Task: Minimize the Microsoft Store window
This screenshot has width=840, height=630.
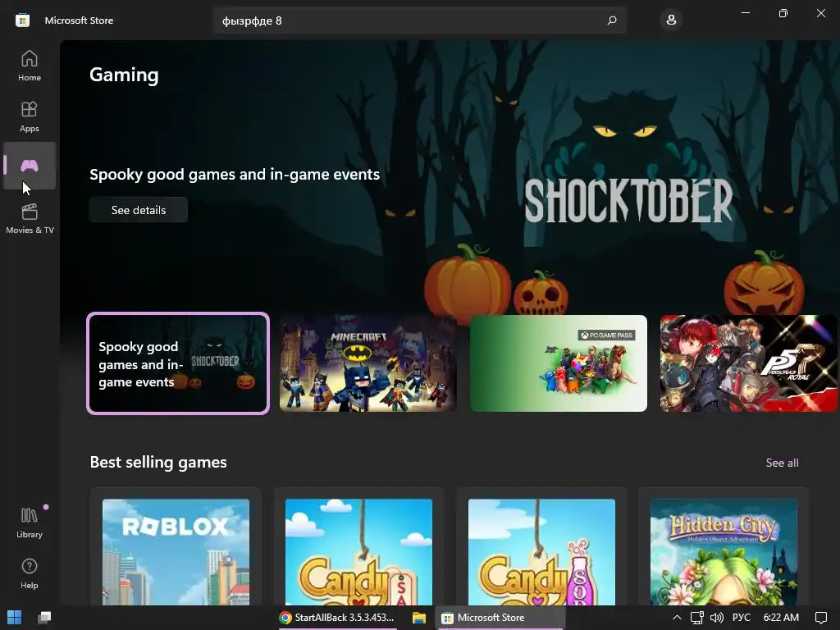Action: (745, 13)
